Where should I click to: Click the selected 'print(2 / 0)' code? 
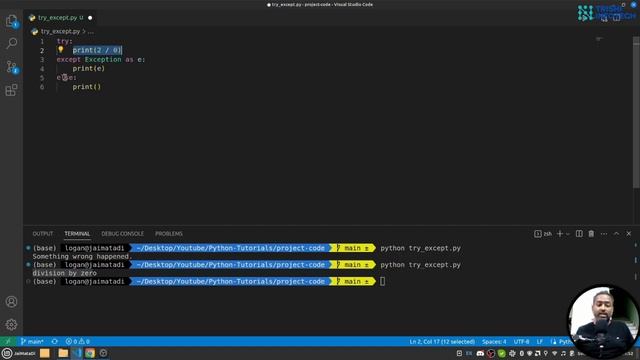[x=97, y=50]
